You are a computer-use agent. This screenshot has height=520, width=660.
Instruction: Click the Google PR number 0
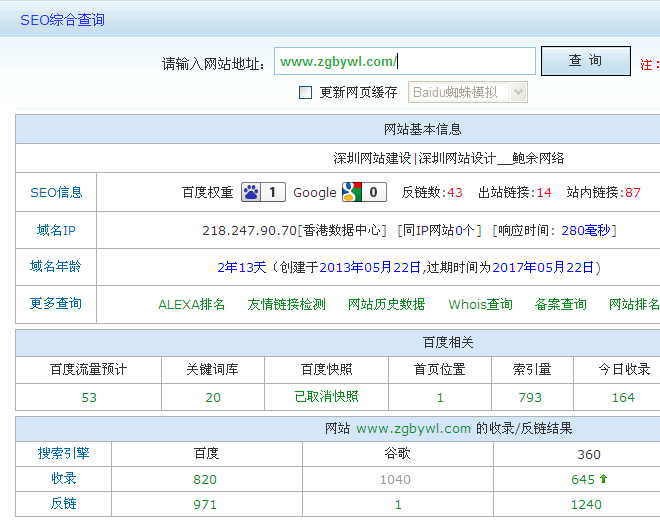point(374,192)
